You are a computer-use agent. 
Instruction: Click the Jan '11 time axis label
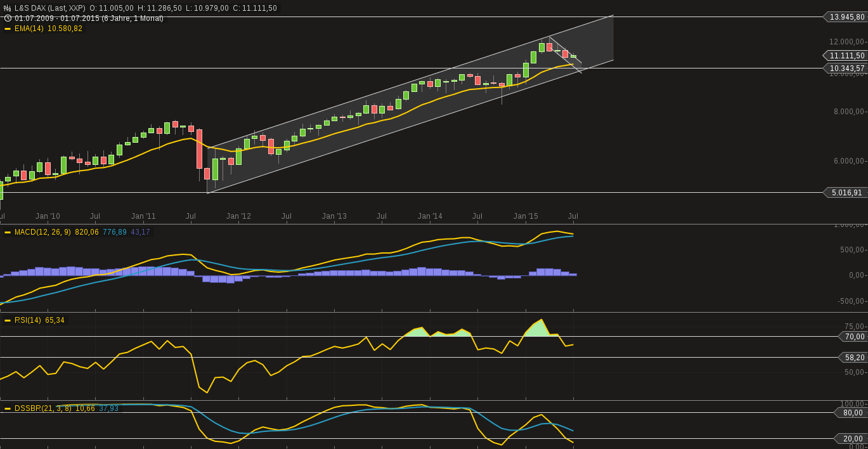tap(143, 216)
